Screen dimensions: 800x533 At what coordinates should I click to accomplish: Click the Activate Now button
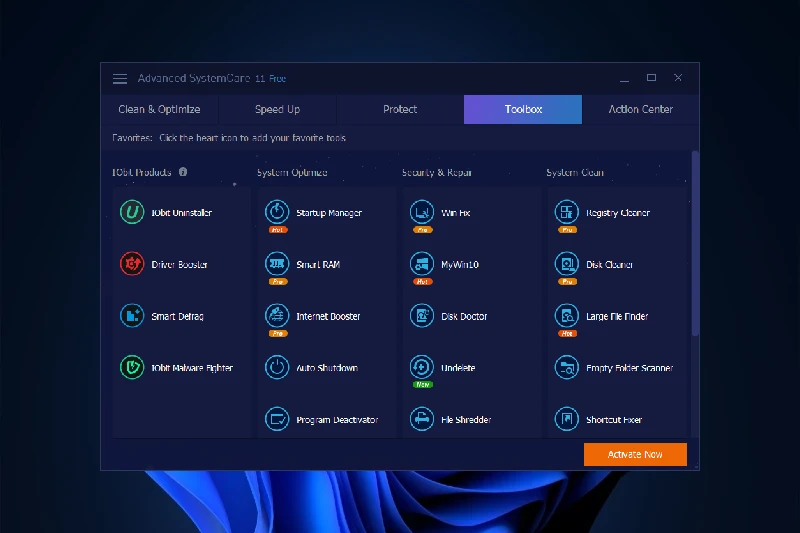[635, 454]
